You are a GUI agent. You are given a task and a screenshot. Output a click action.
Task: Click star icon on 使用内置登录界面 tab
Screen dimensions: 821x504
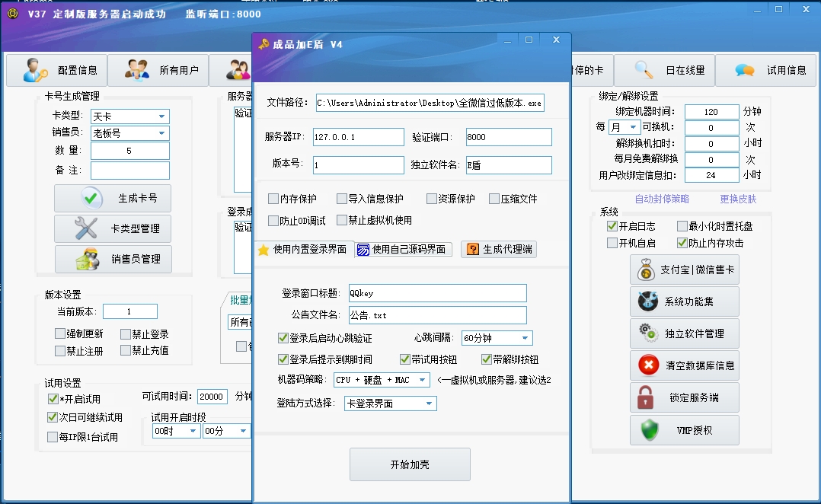click(x=264, y=250)
